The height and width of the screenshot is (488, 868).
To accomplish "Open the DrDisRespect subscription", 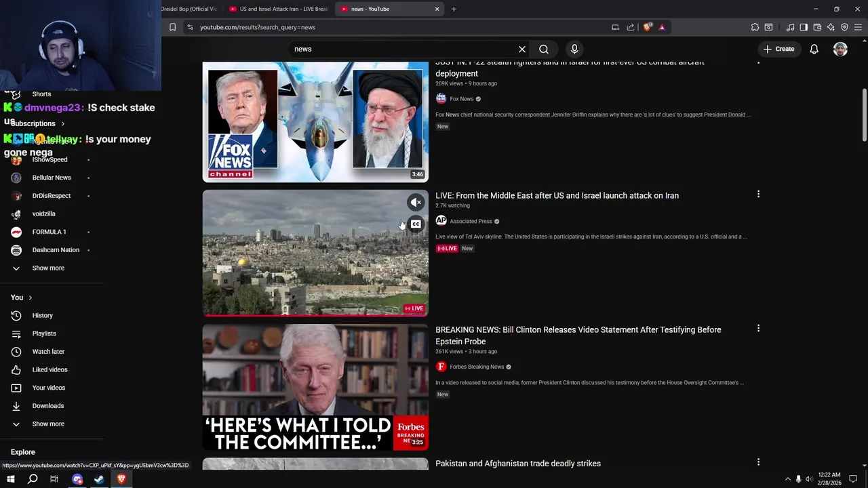I will [x=52, y=195].
